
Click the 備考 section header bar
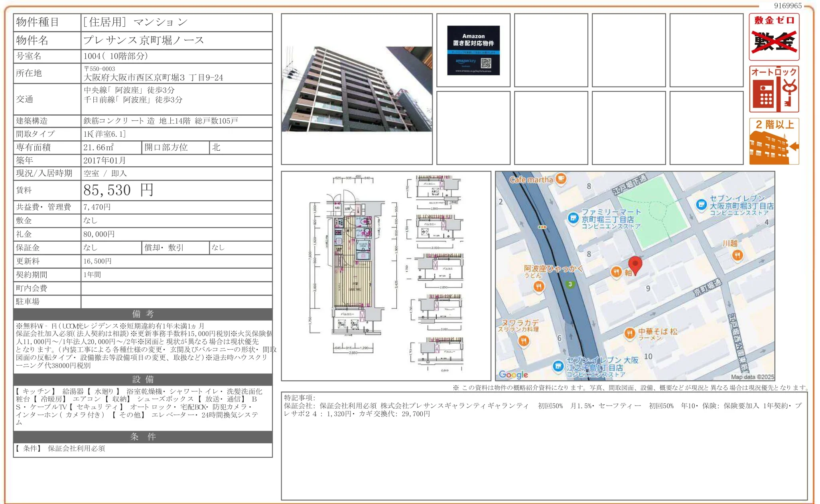pos(143,314)
